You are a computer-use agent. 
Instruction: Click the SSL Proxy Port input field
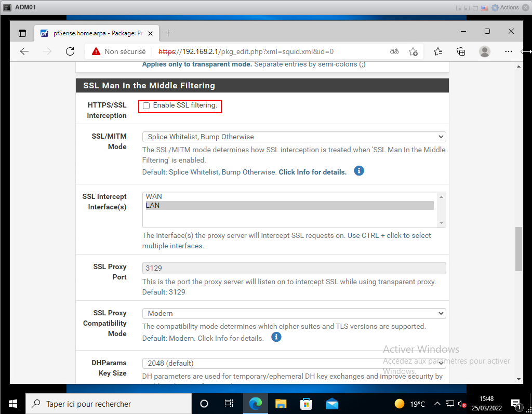(294, 268)
